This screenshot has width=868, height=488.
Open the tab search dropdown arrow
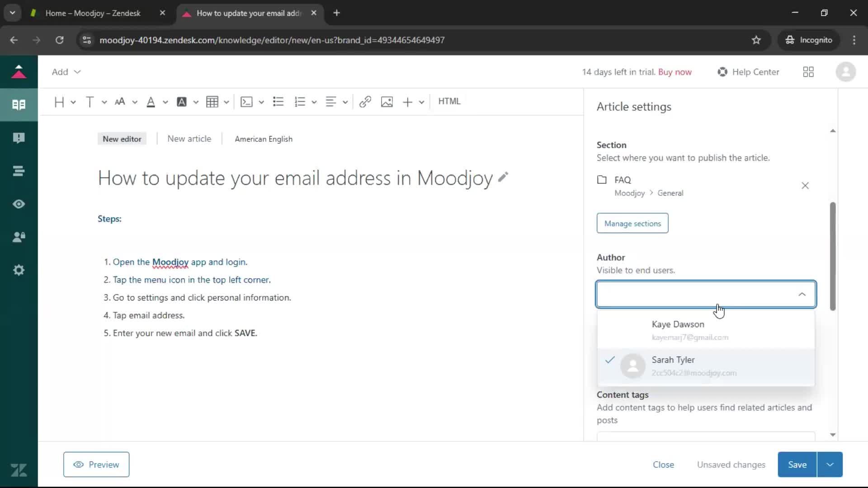pyautogui.click(x=12, y=13)
